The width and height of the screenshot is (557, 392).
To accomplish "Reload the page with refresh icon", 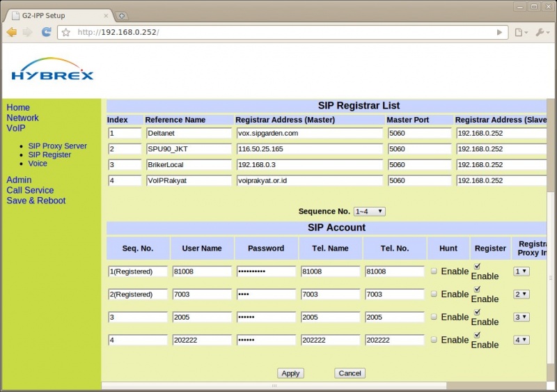I will point(47,32).
